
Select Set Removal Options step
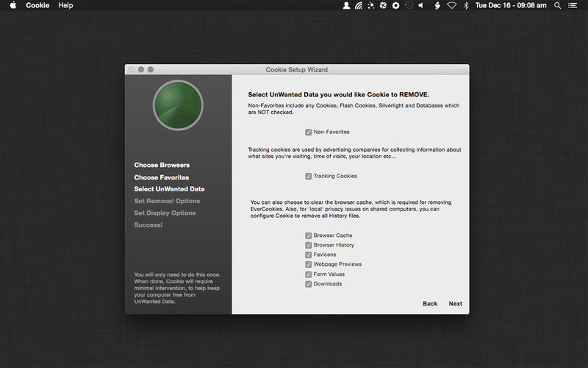[167, 201]
